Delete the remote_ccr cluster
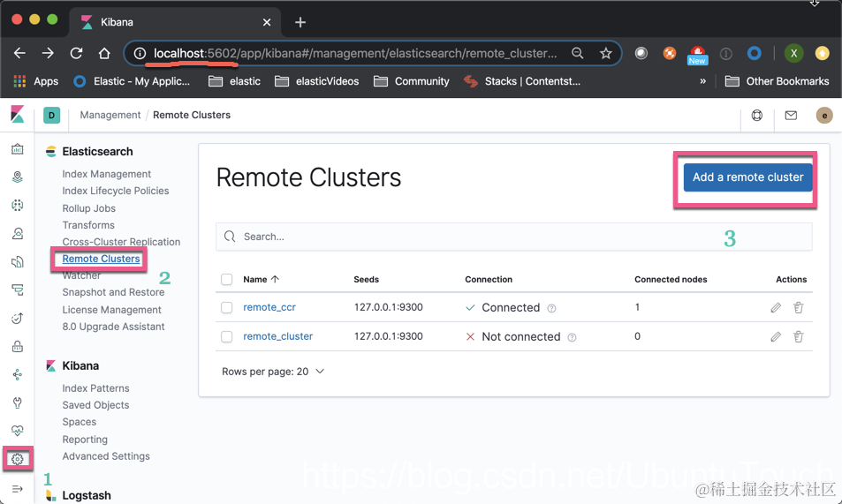This screenshot has height=504, width=842. [x=799, y=307]
